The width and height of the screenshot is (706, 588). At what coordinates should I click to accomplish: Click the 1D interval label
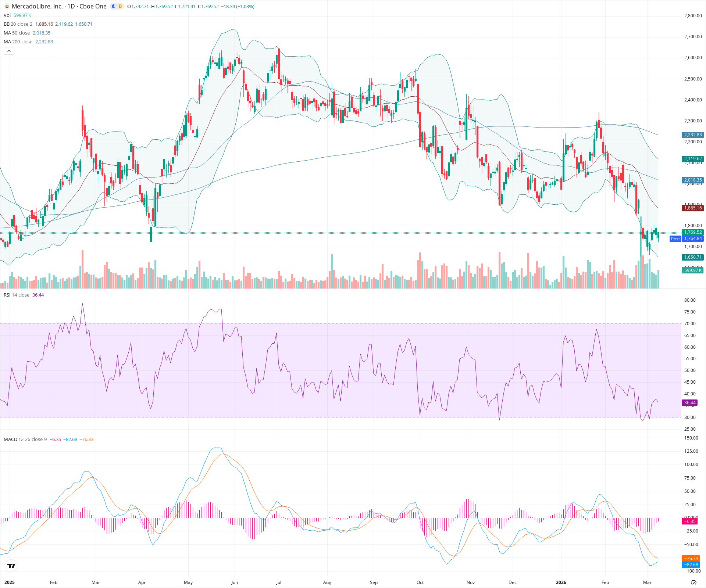pos(71,6)
